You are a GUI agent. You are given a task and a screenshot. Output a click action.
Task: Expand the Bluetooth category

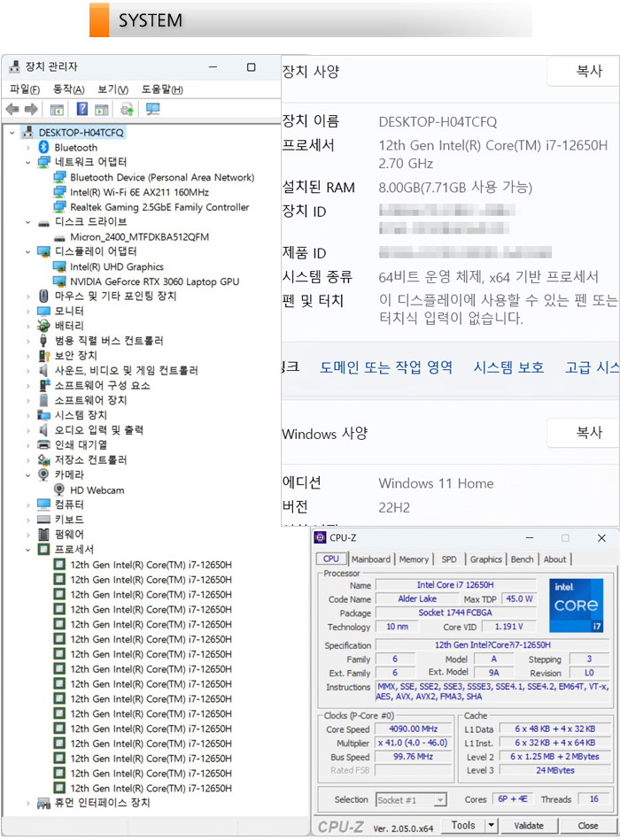coord(27,147)
